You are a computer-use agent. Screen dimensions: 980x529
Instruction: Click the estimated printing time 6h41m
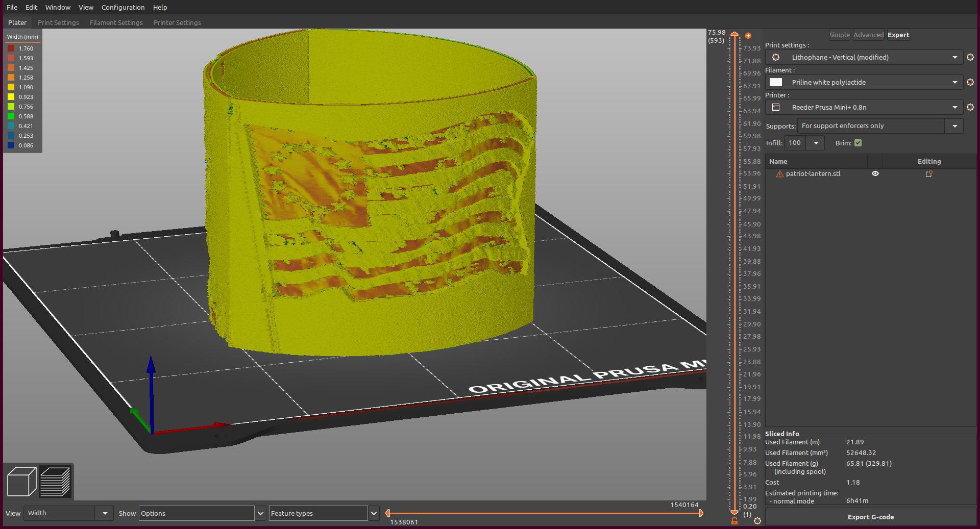(857, 501)
